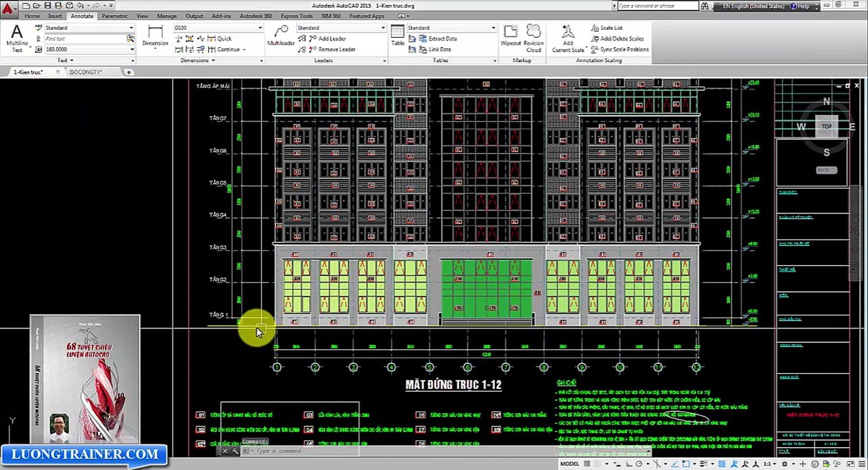This screenshot has width=868, height=470.
Task: Click the Open file quick-access icon
Action: pyautogui.click(x=37, y=6)
